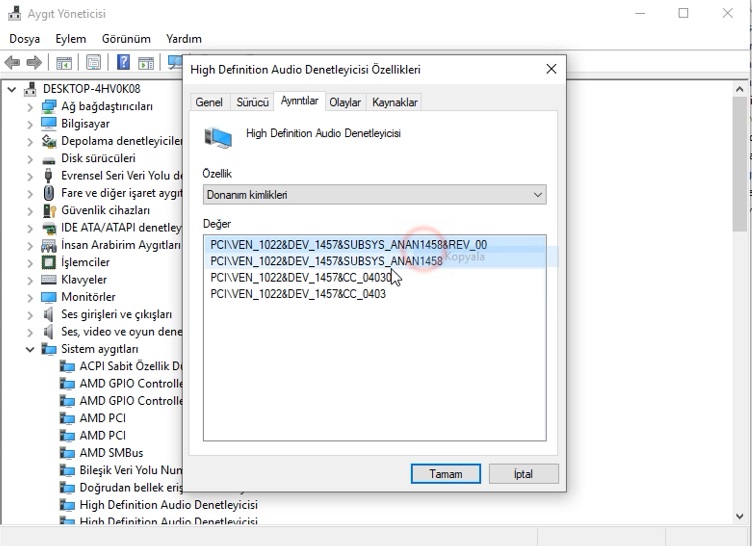Click the Güvenlik cihazları icon
Screen dimensions: 752x546
point(49,211)
